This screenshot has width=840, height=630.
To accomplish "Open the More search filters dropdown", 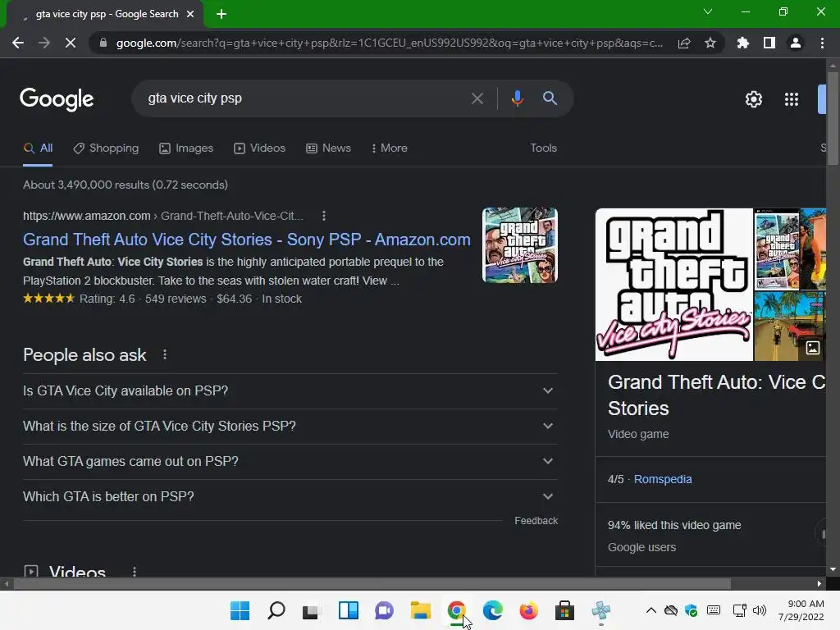I will pyautogui.click(x=390, y=148).
